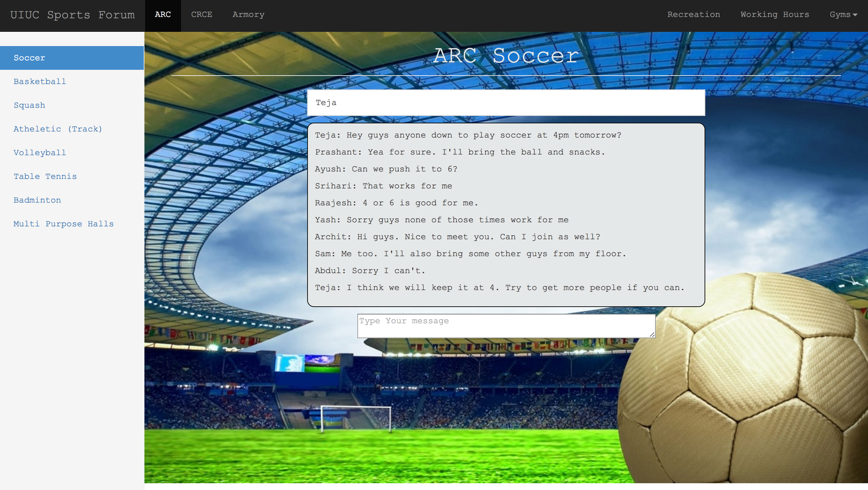Open the Table Tennis forum
Screen dimensions: 868x490
45,177
